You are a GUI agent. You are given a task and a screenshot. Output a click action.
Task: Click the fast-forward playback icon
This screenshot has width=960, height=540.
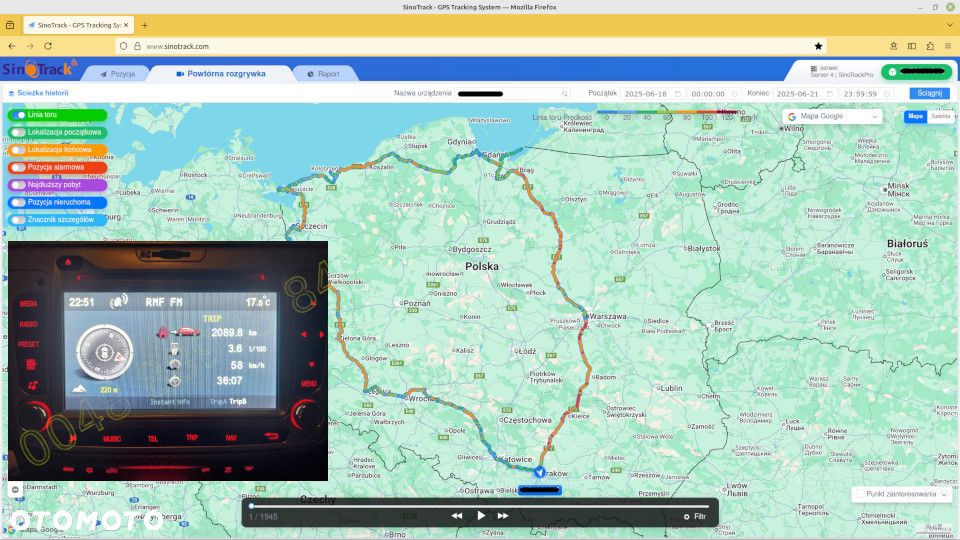point(503,516)
